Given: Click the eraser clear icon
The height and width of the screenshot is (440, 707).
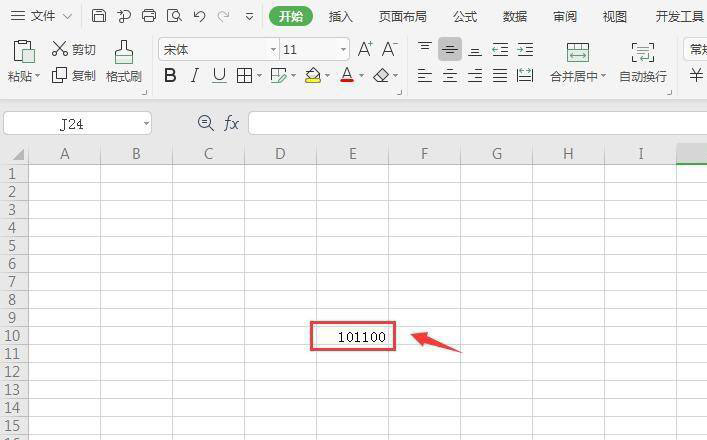Looking at the screenshot, I should tap(381, 75).
